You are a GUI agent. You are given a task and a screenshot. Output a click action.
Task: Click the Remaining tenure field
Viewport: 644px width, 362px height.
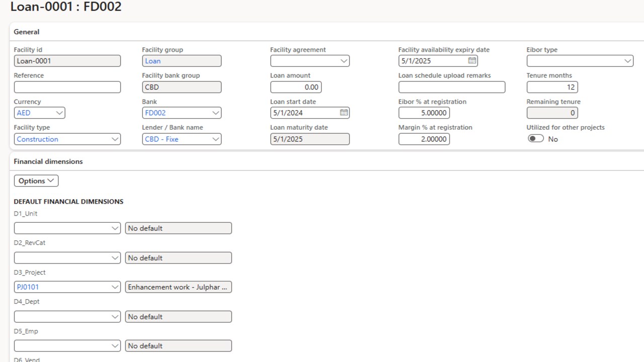(552, 113)
